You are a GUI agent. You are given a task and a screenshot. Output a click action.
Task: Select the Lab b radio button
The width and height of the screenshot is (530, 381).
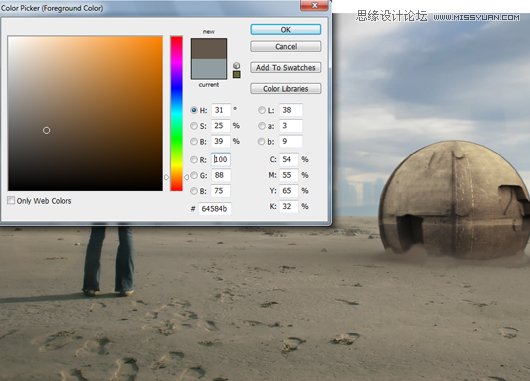(x=262, y=141)
